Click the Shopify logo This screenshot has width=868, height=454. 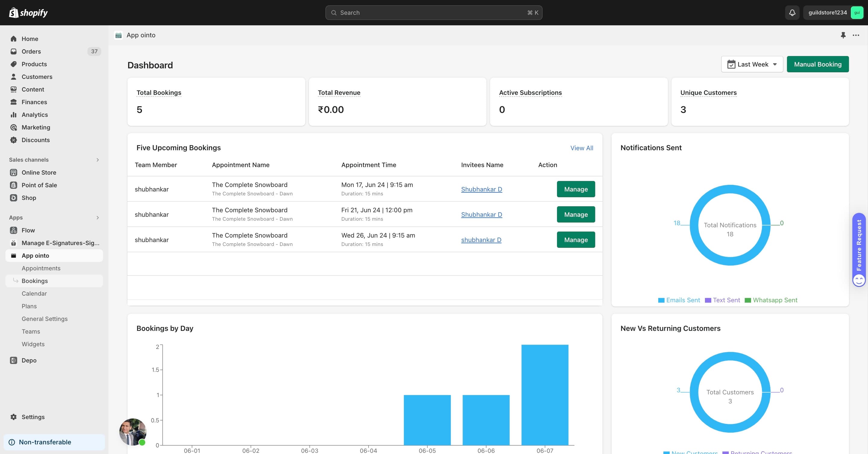[28, 12]
